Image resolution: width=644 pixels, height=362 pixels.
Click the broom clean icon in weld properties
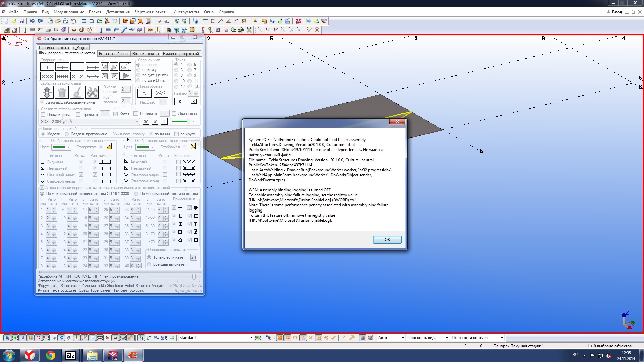77,92
